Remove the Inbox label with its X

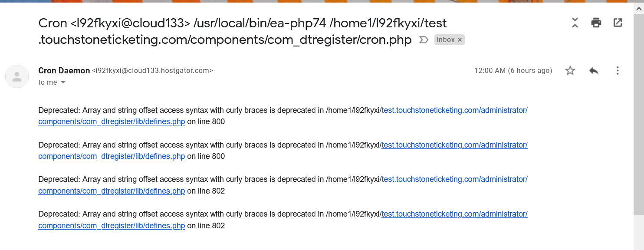tap(460, 40)
